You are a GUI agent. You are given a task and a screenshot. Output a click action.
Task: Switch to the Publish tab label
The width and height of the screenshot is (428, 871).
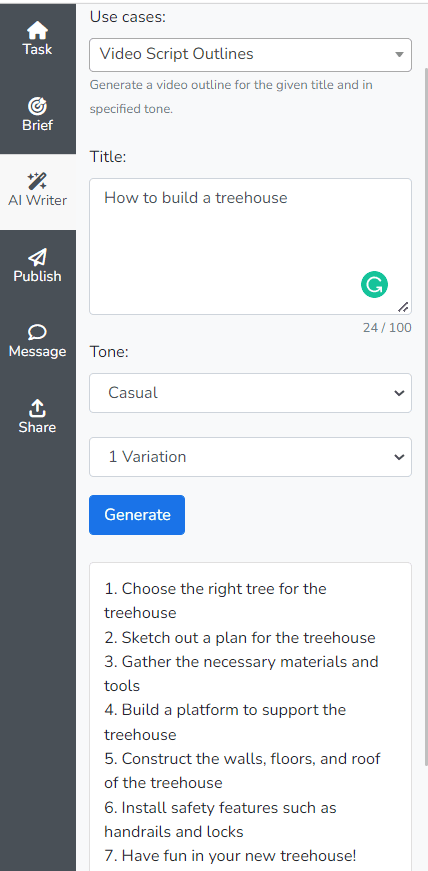point(37,276)
